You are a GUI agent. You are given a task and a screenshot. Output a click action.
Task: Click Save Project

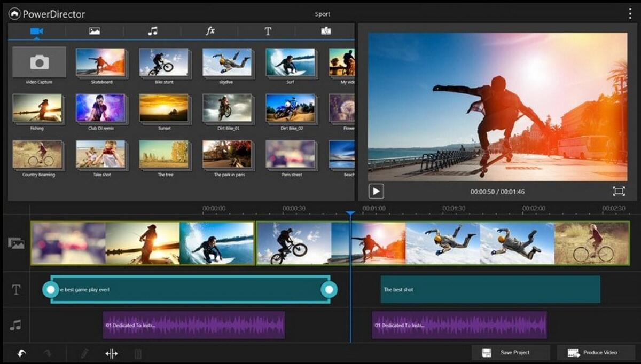[511, 352]
